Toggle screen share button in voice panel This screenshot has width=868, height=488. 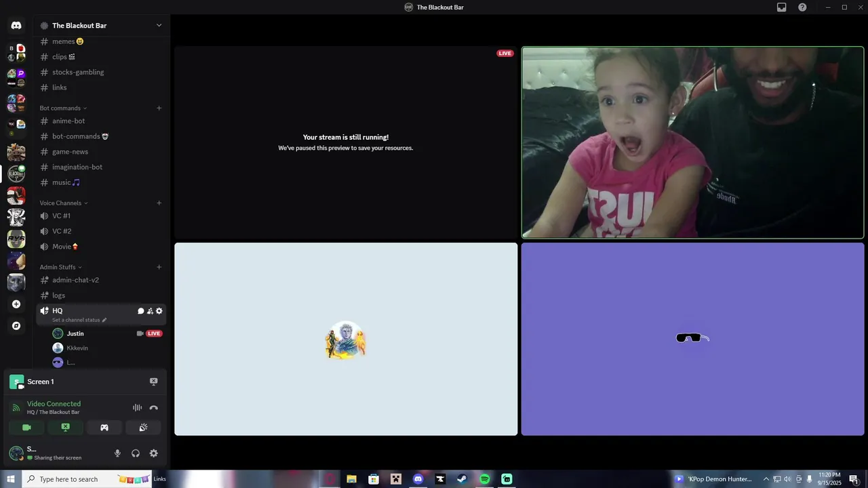click(x=66, y=428)
